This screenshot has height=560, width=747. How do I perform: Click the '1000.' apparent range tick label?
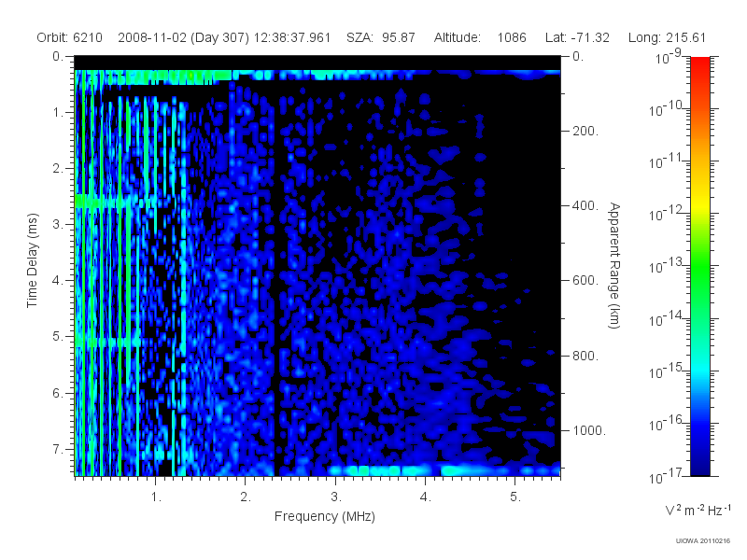(589, 430)
